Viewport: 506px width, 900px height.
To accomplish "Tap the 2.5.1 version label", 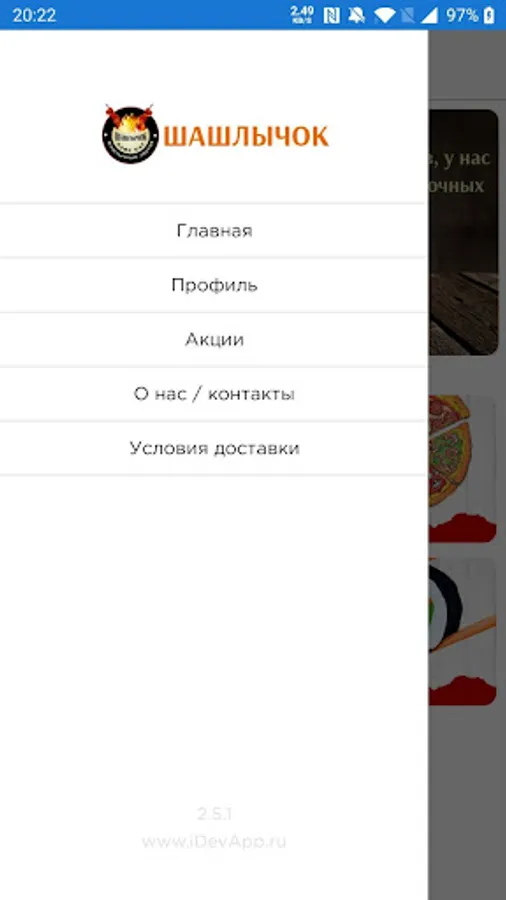I will click(214, 813).
